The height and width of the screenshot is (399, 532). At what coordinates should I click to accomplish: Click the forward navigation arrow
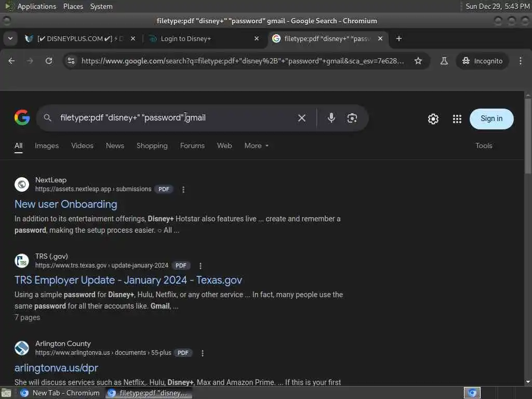[x=30, y=61]
